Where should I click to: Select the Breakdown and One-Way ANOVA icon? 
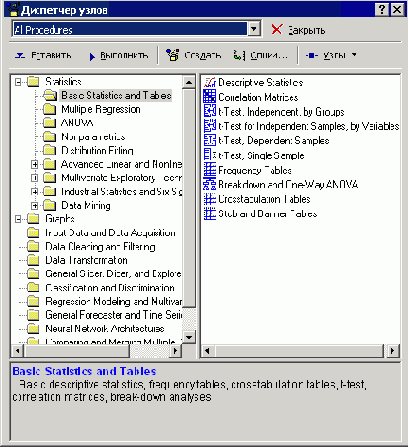[210, 184]
